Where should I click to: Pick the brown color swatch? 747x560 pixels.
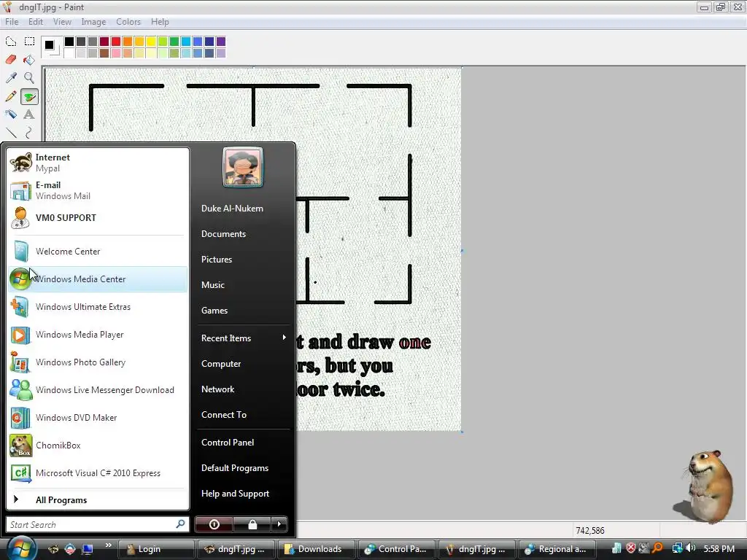[104, 52]
